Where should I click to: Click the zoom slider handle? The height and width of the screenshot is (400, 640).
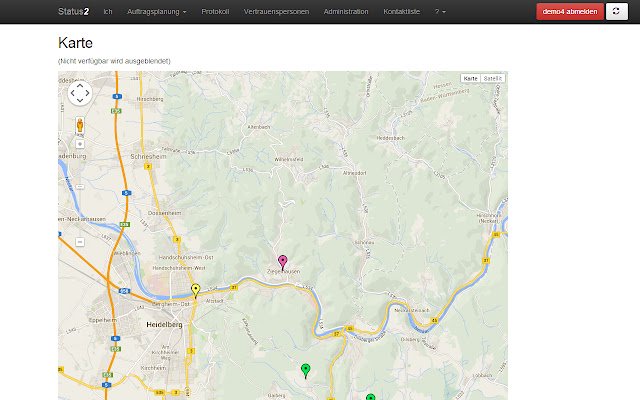point(80,187)
